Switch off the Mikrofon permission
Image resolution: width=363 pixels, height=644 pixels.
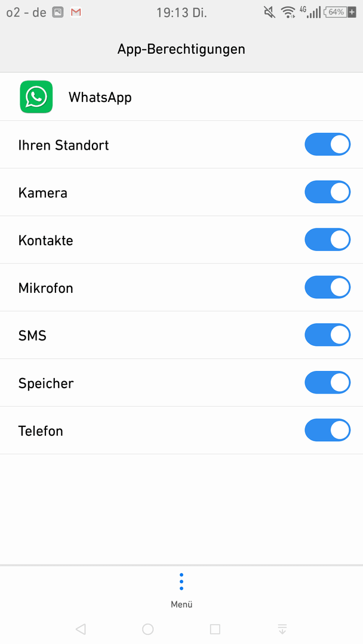pyautogui.click(x=327, y=287)
